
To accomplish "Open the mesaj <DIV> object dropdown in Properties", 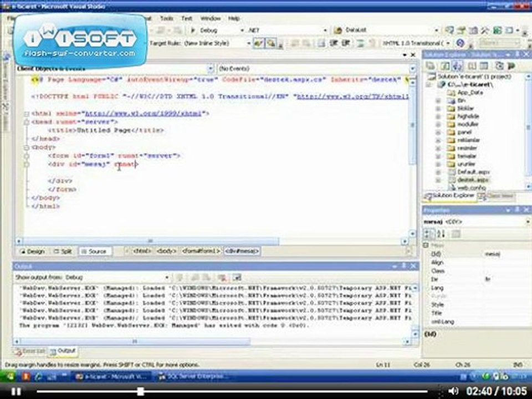I will 528,222.
